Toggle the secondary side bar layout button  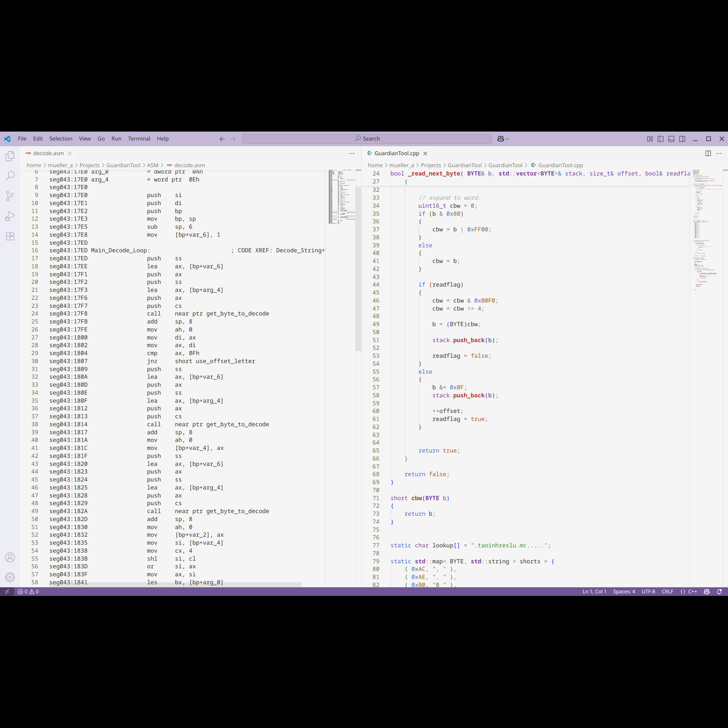[682, 139]
